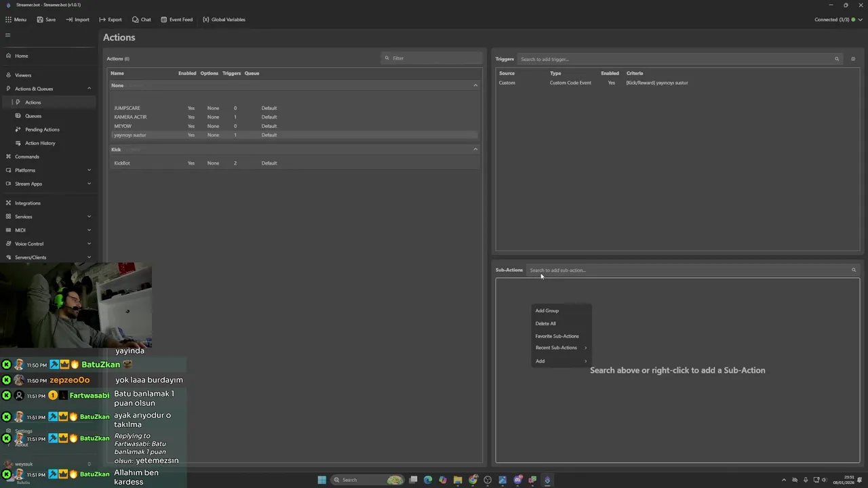
Task: Select the JUMPSCARE action row
Action: [294, 108]
